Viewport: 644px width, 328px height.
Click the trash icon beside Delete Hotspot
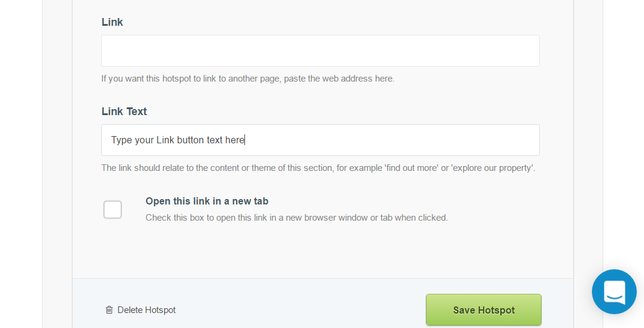tap(109, 310)
